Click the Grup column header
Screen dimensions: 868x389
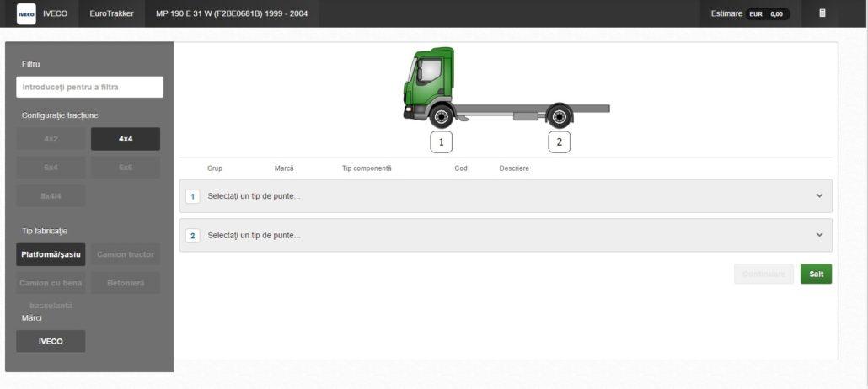click(215, 168)
